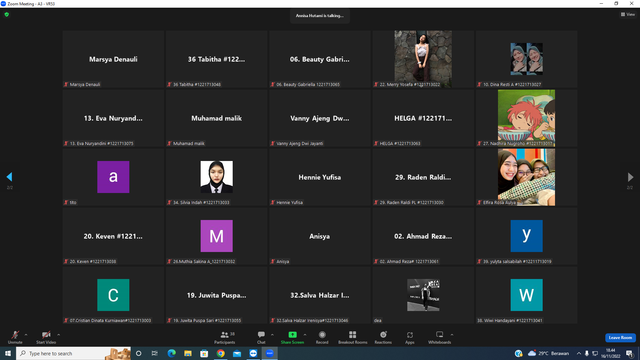640x360 pixels.
Task: Open Breakout Rooms
Action: [353, 337]
